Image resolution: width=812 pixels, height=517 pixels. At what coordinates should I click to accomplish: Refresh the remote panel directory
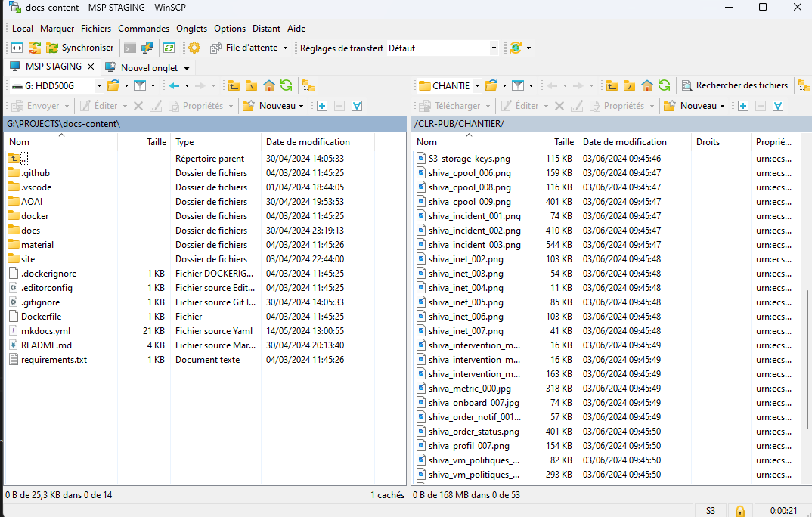(x=664, y=85)
